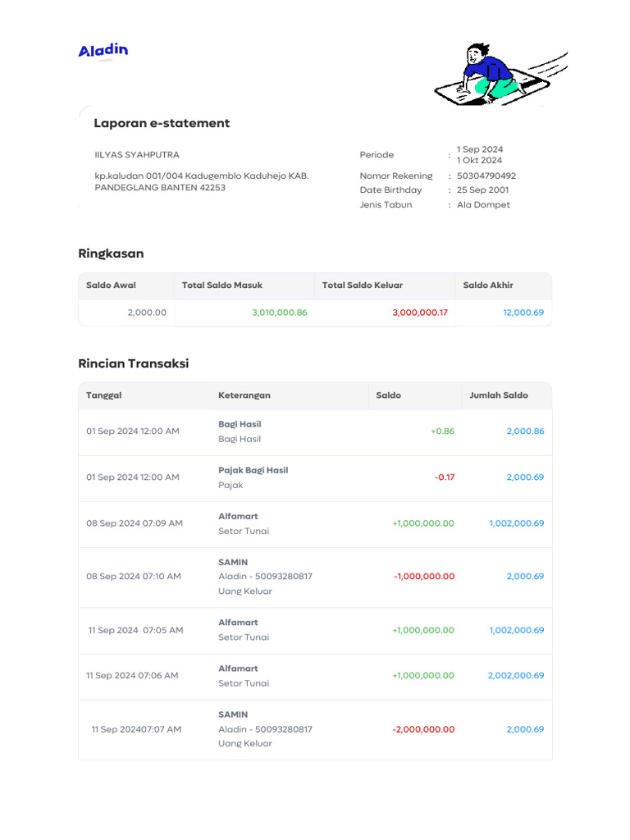Click the Ringkasan section heading
Image resolution: width=630 pixels, height=840 pixels.
111,253
